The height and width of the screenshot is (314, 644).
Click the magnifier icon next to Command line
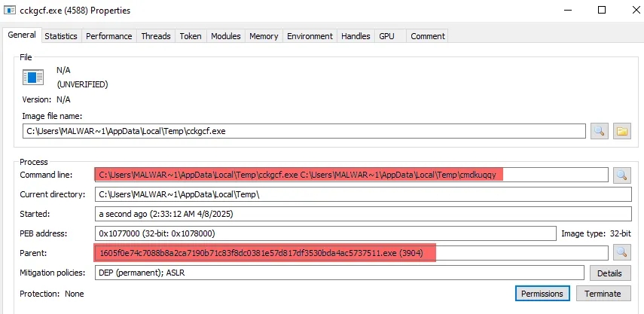pyautogui.click(x=621, y=175)
